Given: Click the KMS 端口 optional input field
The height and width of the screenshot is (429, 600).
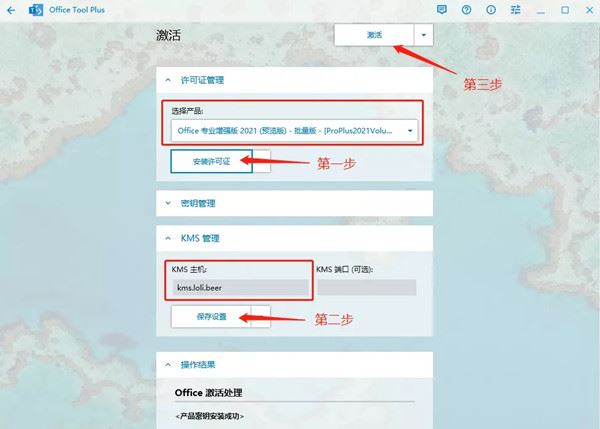Looking at the screenshot, I should pyautogui.click(x=365, y=288).
